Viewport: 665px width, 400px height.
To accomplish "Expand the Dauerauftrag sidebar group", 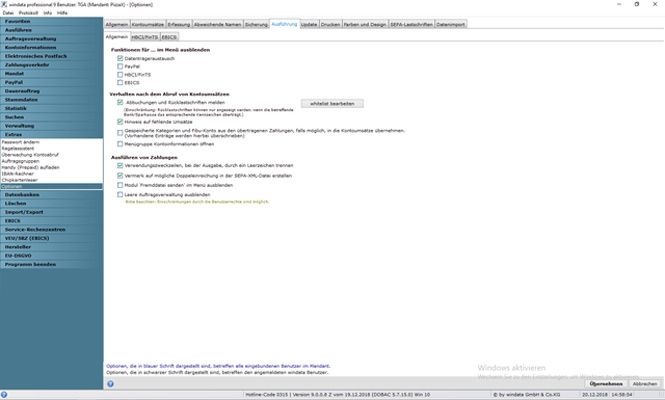I will coord(51,91).
